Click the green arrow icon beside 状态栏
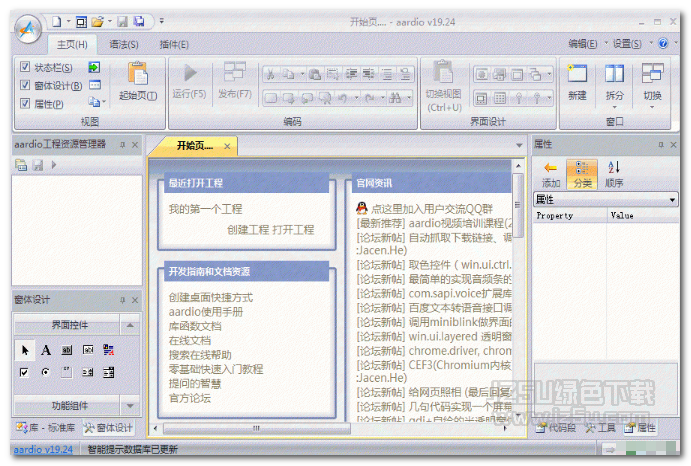The height and width of the screenshot is (466, 691). (x=94, y=67)
